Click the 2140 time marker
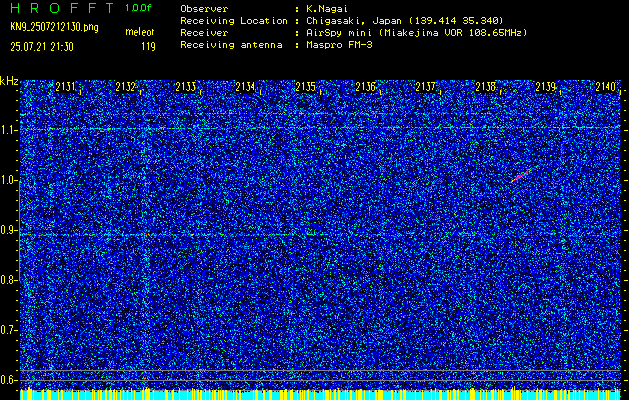This screenshot has height=400, width=629. tap(606, 87)
